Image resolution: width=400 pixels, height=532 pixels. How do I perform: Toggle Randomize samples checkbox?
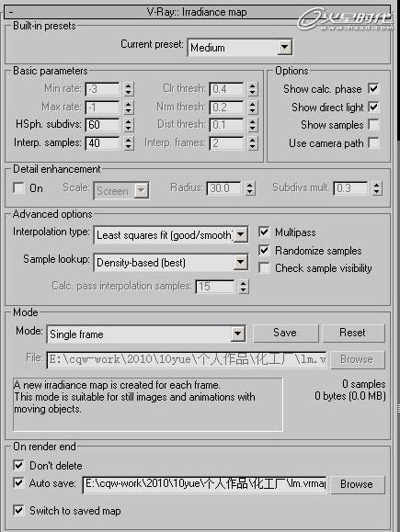click(264, 251)
